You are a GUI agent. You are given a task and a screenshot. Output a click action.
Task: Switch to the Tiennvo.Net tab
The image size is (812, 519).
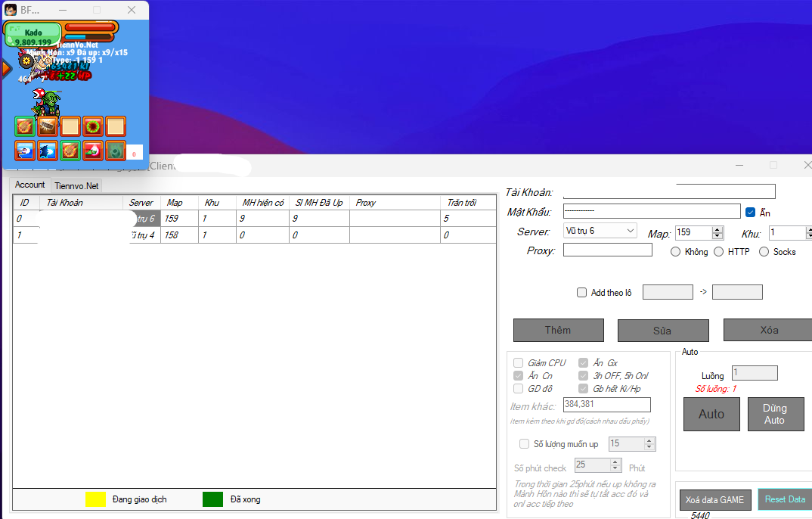[x=76, y=185]
